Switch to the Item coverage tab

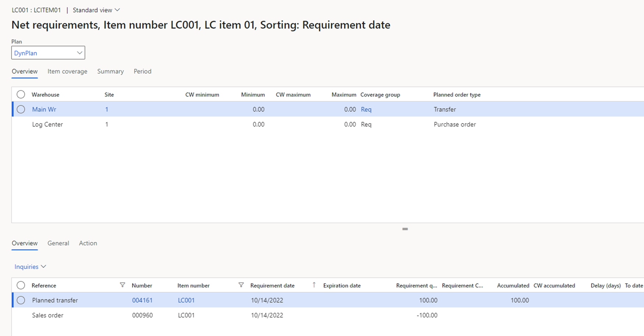[x=67, y=71]
